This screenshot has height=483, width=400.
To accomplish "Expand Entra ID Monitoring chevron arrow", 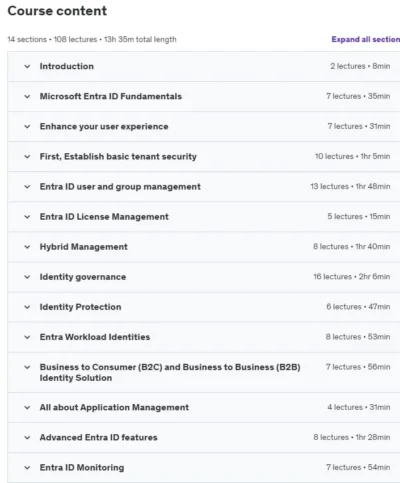I will coord(27,468).
